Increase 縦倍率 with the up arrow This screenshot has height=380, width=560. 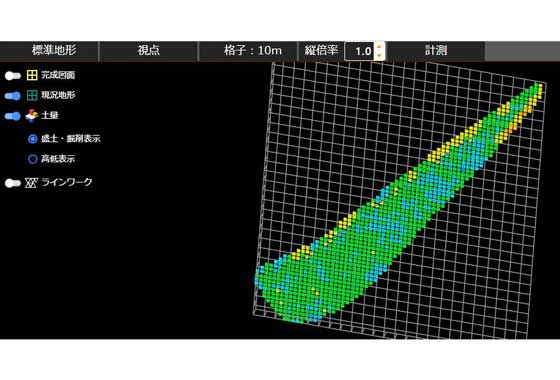pos(379,46)
